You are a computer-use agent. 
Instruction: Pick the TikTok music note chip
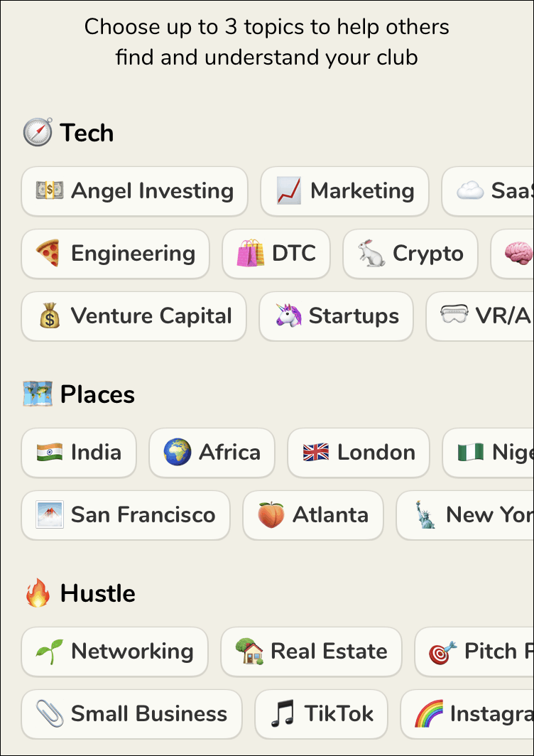point(321,714)
